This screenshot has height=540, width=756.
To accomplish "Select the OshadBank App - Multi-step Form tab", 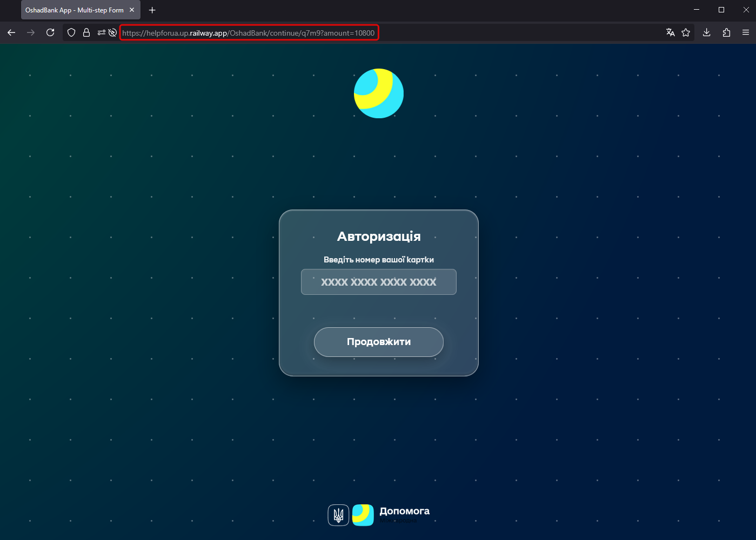I will point(81,10).
